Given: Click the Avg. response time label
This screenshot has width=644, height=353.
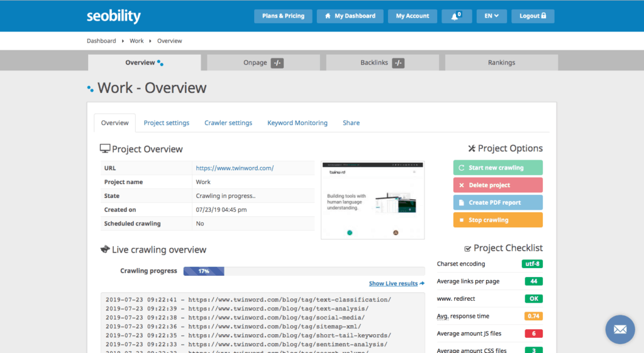Looking at the screenshot, I should pyautogui.click(x=463, y=316).
